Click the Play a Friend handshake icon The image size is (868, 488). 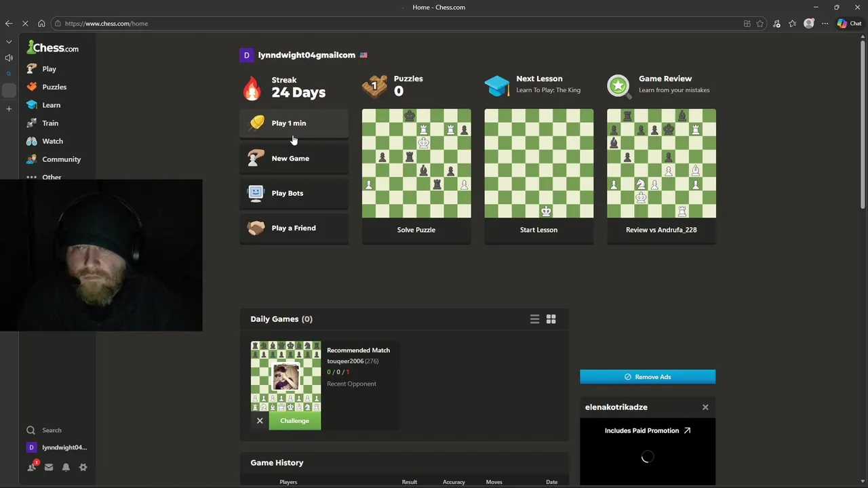(256, 228)
